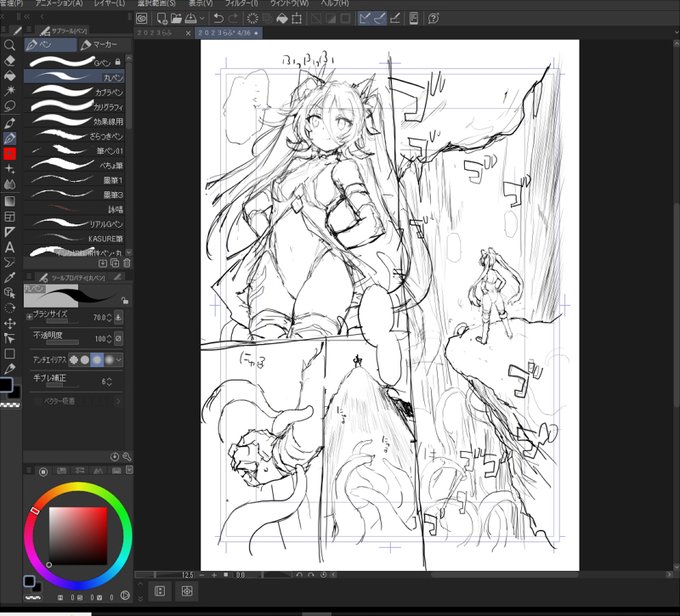
Task: Click the stabilization stepper arrows next to 6
Action: tap(109, 381)
